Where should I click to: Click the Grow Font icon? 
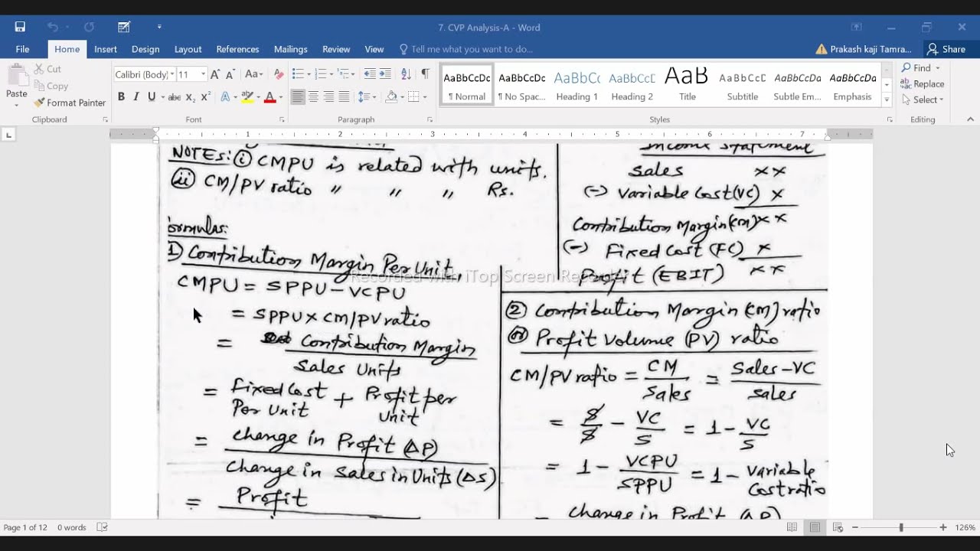215,74
